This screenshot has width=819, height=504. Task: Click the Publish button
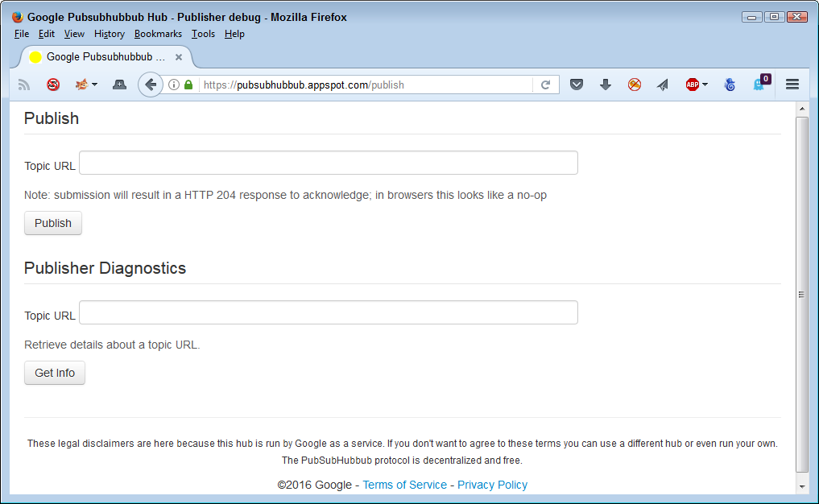(x=53, y=223)
